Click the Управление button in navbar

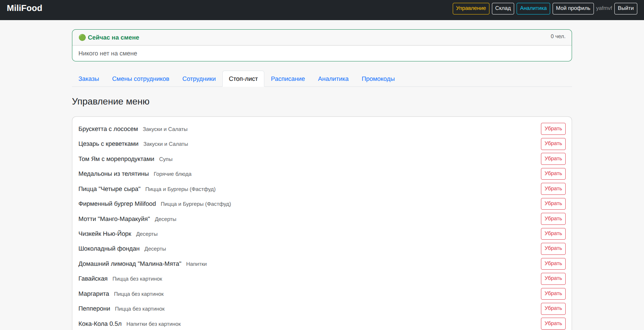[471, 8]
